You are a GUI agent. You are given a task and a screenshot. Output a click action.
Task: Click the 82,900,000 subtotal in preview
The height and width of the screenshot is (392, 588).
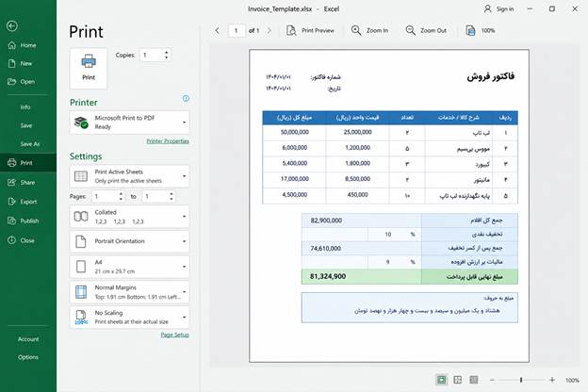326,220
